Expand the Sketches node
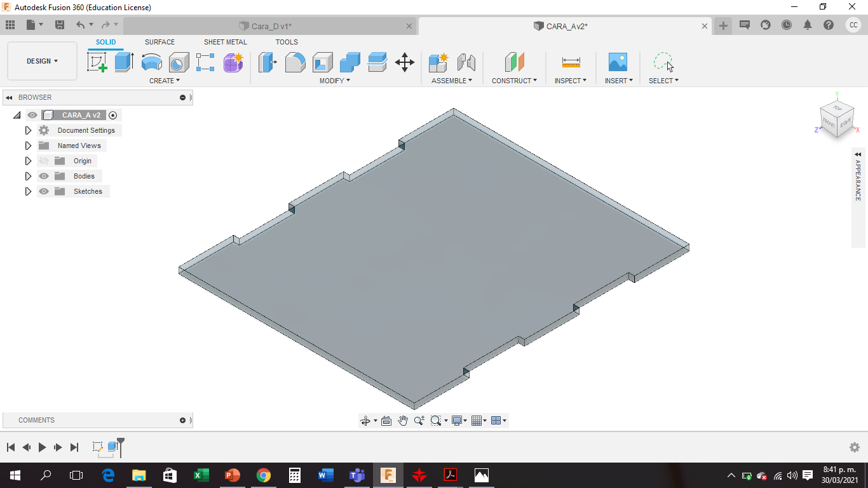 point(28,191)
